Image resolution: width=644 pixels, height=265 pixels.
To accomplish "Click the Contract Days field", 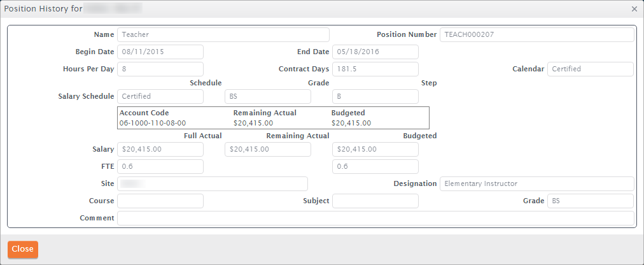I will pos(375,69).
